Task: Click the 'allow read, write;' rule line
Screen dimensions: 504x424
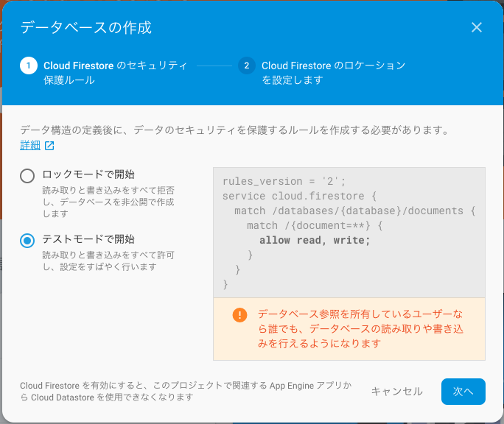Action: [x=315, y=240]
